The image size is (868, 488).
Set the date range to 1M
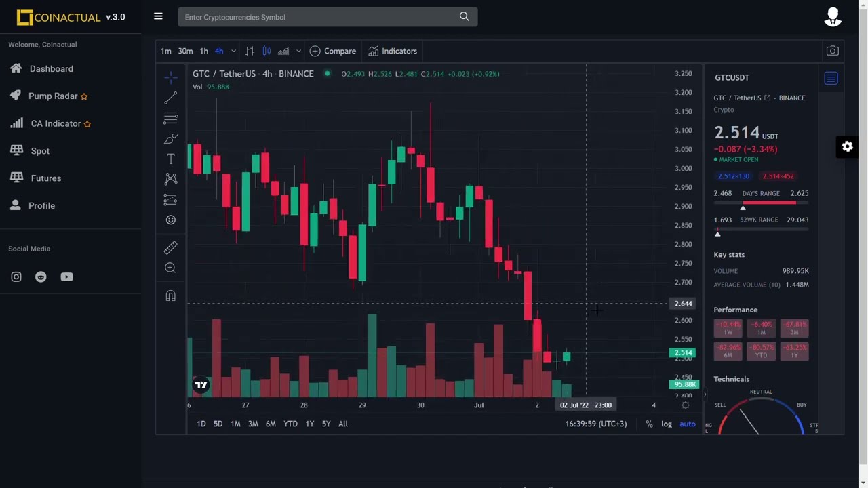pos(235,424)
